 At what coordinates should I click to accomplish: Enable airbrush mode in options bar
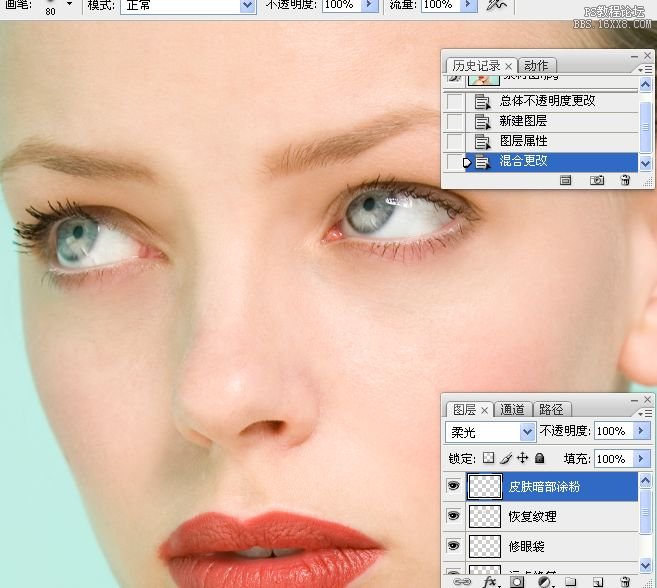(497, 5)
